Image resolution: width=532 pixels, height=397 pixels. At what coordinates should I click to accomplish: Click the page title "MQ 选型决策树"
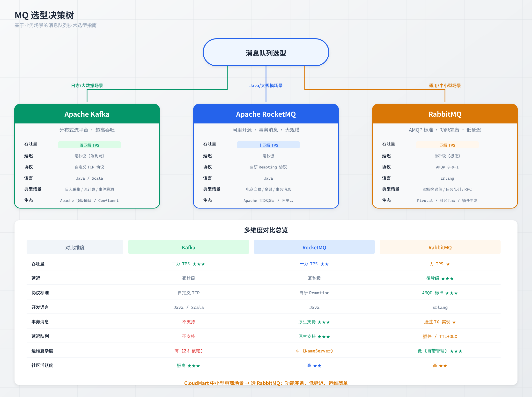[44, 15]
